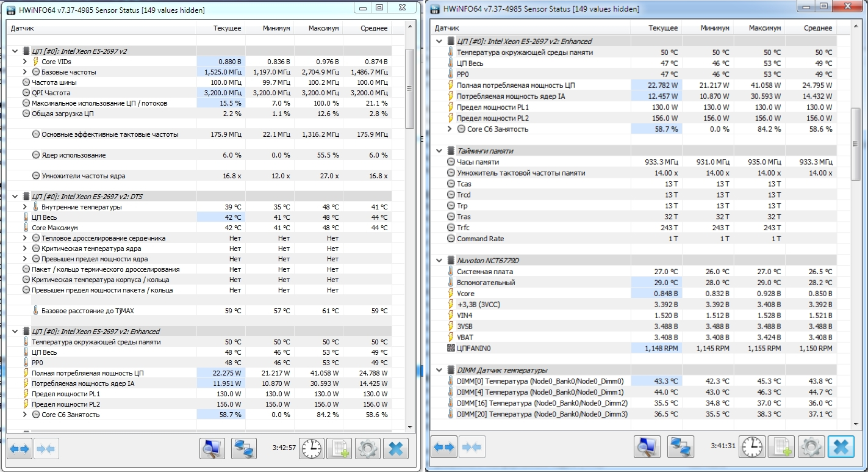Expand Базовые частоты row
Image resolution: width=868 pixels, height=472 pixels.
pyautogui.click(x=25, y=72)
